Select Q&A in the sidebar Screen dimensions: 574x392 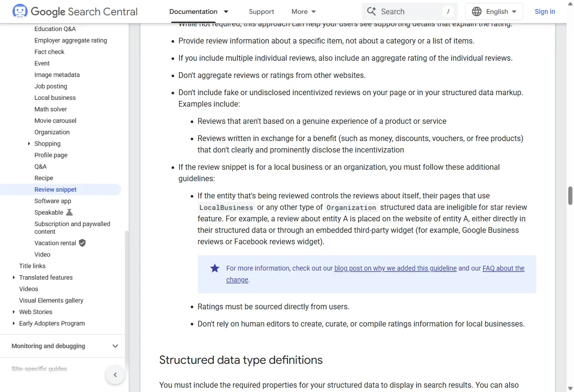tap(41, 166)
